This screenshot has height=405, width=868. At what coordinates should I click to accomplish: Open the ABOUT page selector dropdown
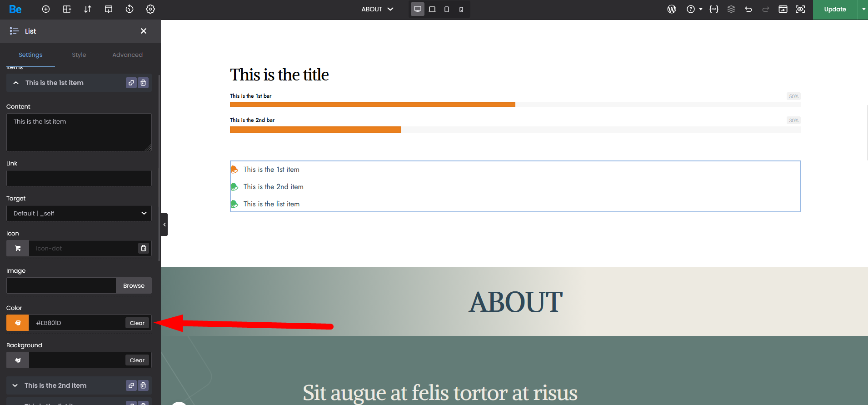pyautogui.click(x=377, y=9)
